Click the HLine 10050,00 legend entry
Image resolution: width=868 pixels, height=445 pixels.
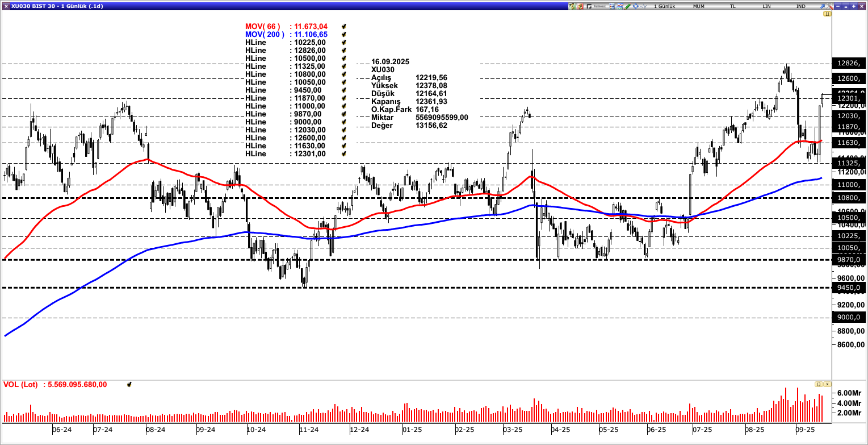point(286,82)
